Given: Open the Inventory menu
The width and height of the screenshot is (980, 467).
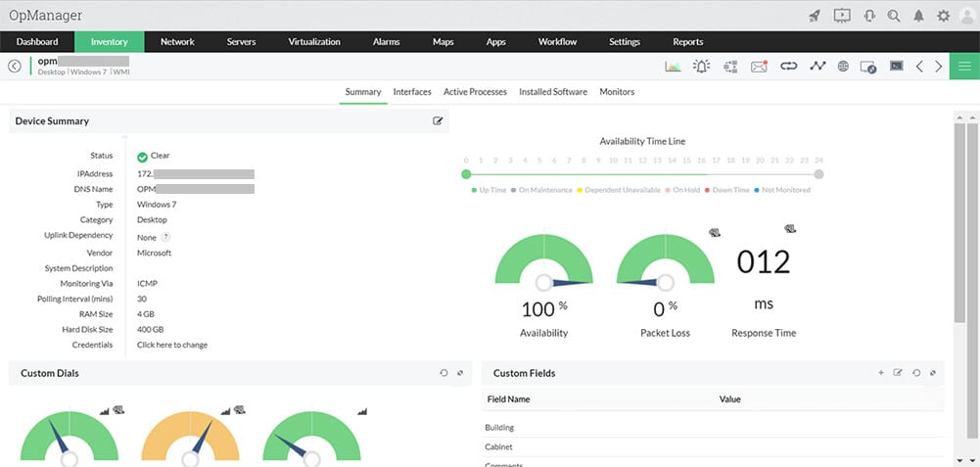Looking at the screenshot, I should 110,42.
